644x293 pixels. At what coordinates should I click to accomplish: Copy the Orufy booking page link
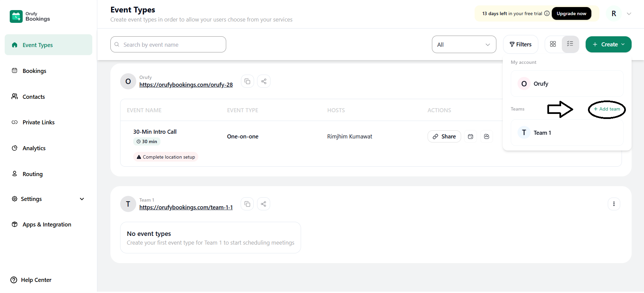tap(247, 81)
